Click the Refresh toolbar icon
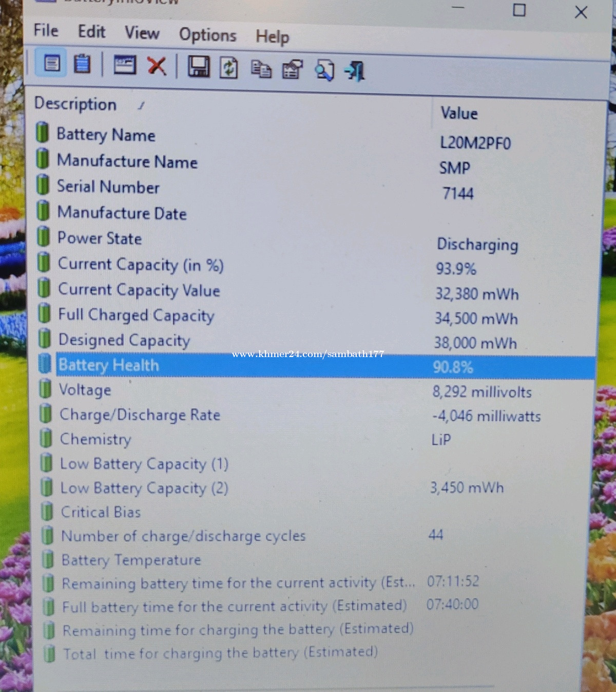 229,68
